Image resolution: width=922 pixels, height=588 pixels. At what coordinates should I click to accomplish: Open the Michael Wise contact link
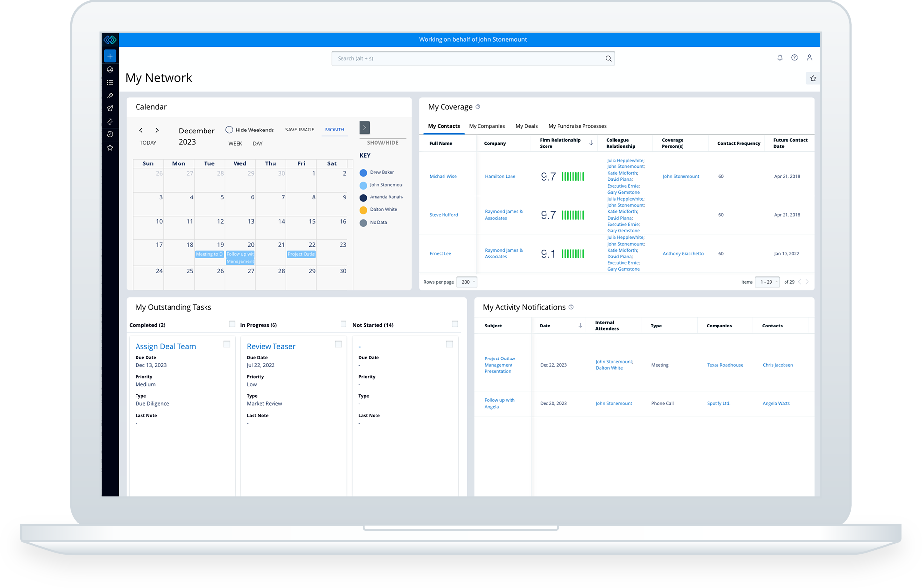pos(443,176)
